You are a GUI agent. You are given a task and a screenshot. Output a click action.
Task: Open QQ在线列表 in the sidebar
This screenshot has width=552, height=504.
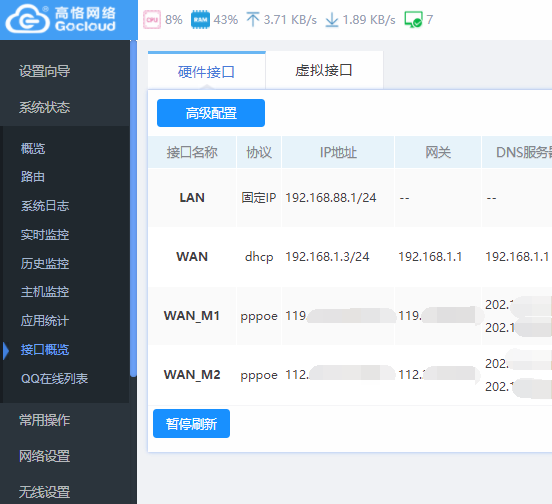(x=55, y=378)
